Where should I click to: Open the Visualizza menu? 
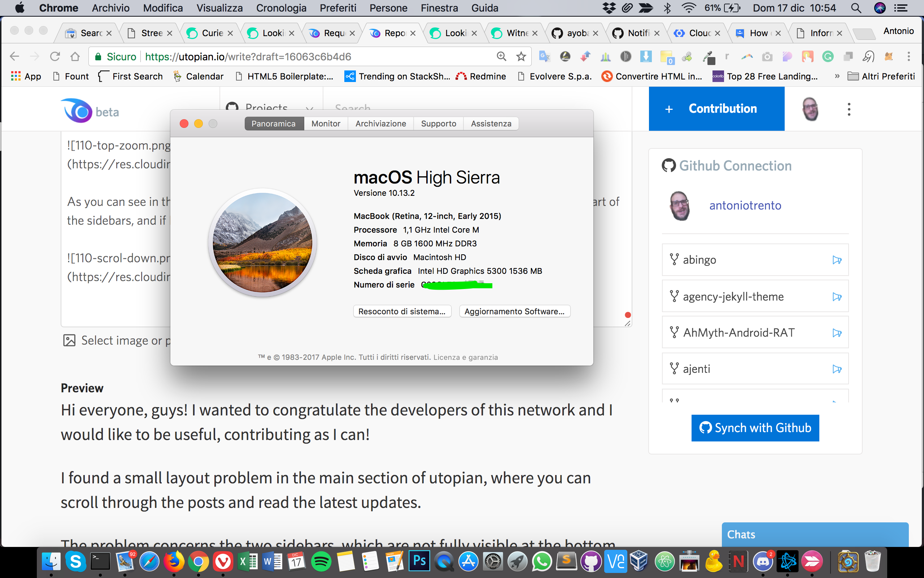point(219,8)
